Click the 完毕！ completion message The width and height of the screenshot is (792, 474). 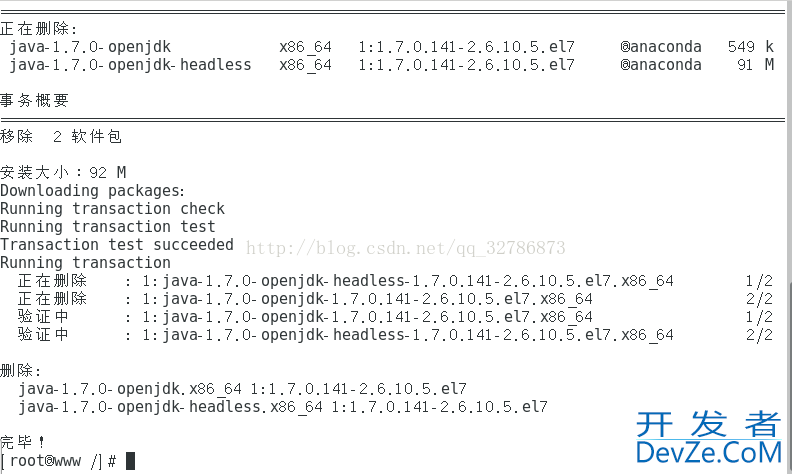23,443
